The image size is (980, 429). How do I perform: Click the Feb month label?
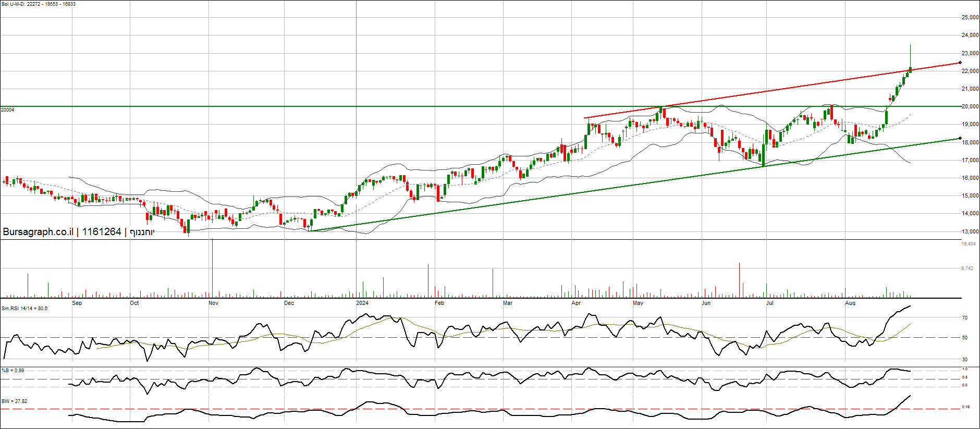click(439, 303)
